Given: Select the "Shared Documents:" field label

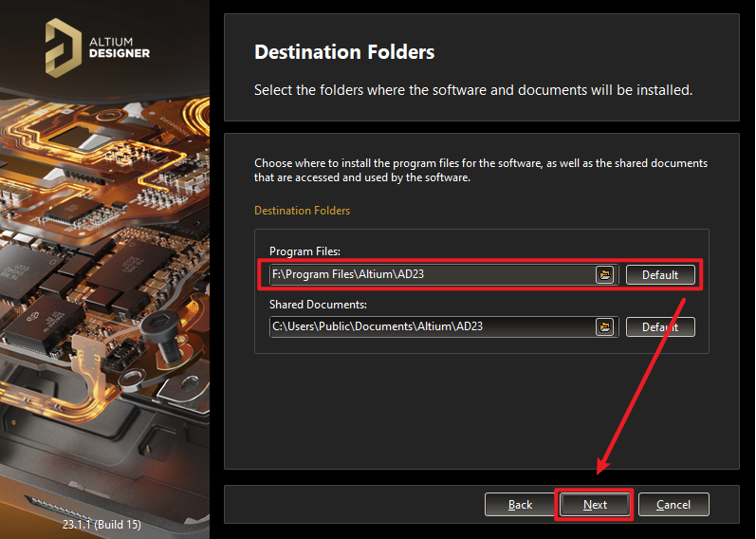Looking at the screenshot, I should [x=318, y=304].
